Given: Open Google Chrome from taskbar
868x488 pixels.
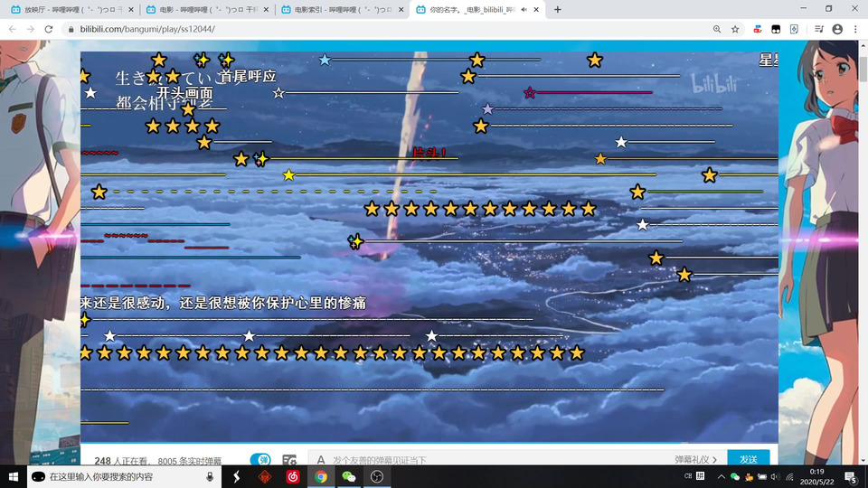Looking at the screenshot, I should (321, 476).
